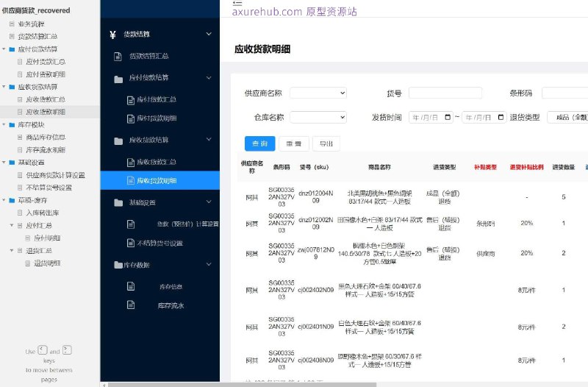Image resolution: width=588 pixels, height=387 pixels.
Task: Click the document icon beside 库存信息
Action: (x=131, y=286)
